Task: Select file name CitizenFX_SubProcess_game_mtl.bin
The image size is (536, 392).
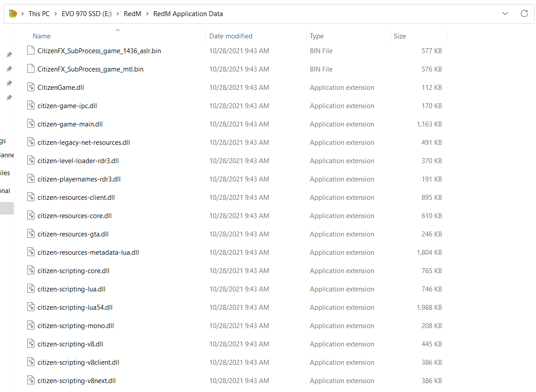Action: (x=90, y=69)
